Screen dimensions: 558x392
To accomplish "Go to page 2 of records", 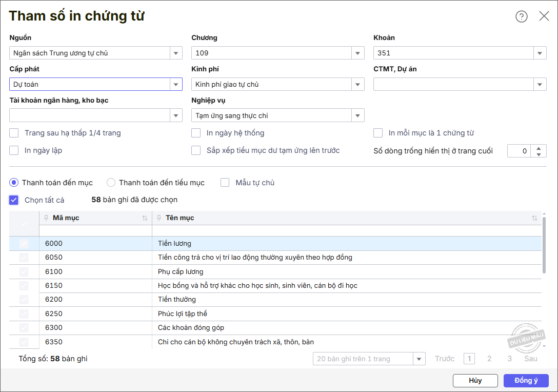I will pyautogui.click(x=489, y=359).
